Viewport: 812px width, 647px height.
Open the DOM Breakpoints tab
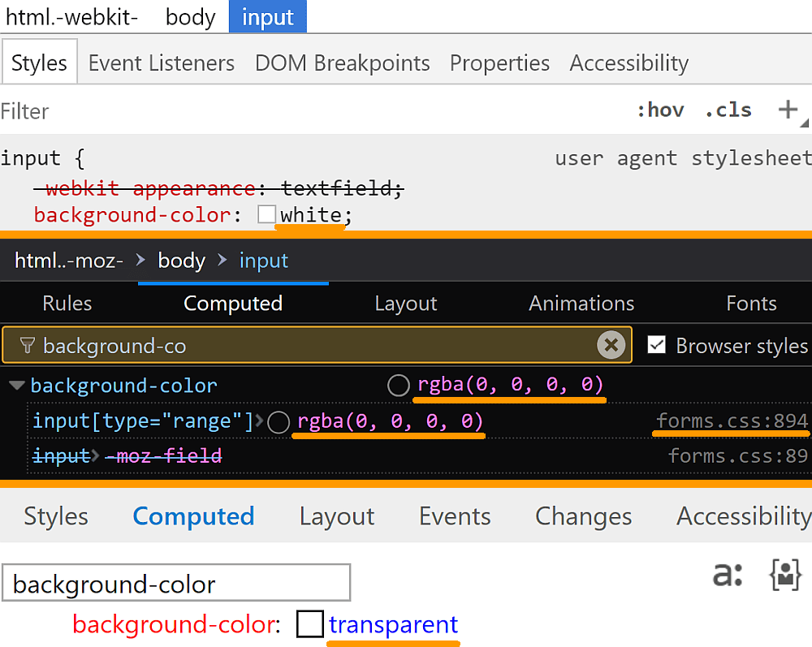(342, 63)
